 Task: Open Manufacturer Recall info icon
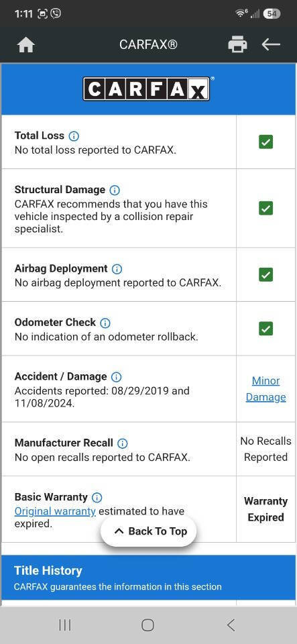[123, 443]
